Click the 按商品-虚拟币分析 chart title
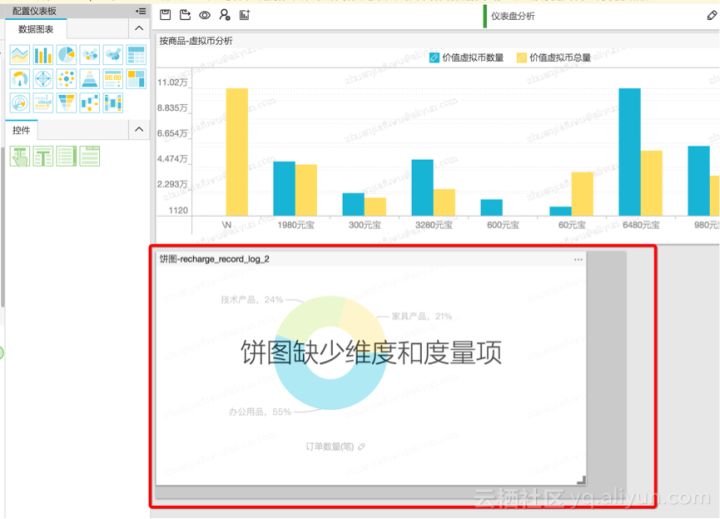720x519 pixels. point(196,41)
